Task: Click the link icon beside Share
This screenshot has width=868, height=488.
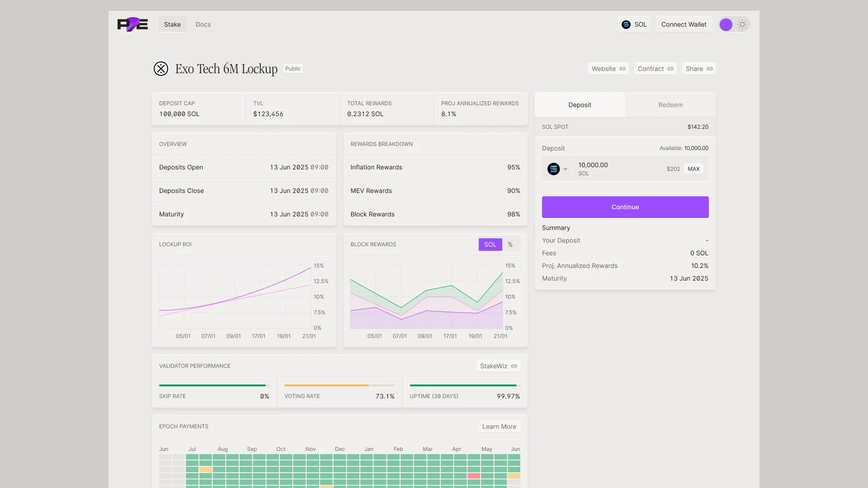Action: click(710, 69)
